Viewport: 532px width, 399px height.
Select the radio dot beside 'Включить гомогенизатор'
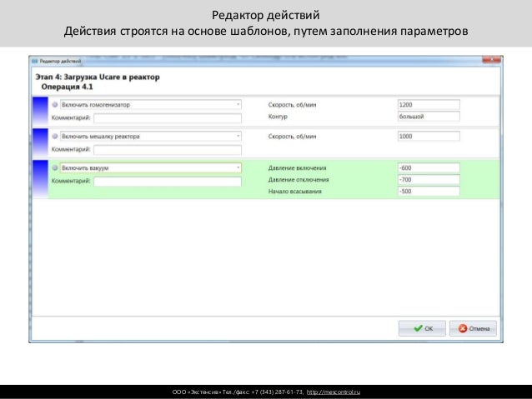55,105
